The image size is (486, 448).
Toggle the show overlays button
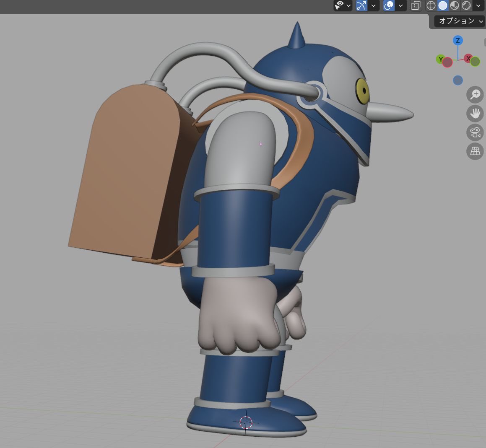[x=389, y=5]
